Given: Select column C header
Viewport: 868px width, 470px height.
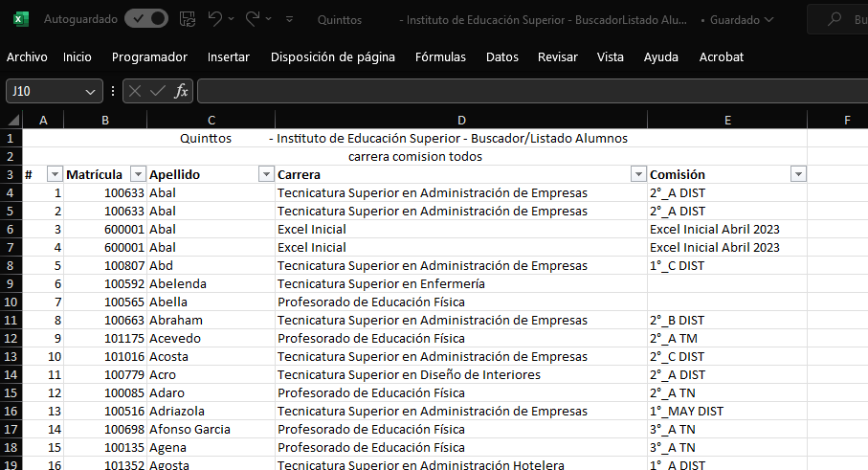Looking at the screenshot, I should click(211, 120).
